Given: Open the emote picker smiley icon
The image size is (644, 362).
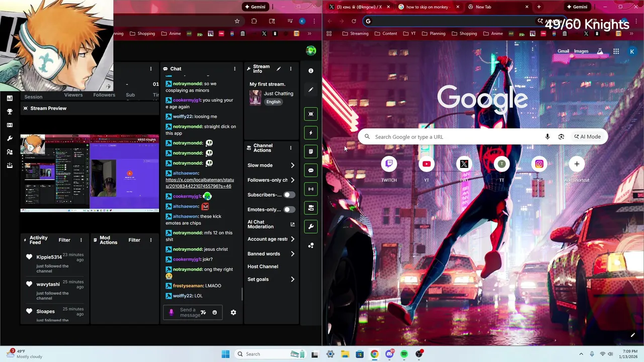Looking at the screenshot, I should (x=214, y=312).
